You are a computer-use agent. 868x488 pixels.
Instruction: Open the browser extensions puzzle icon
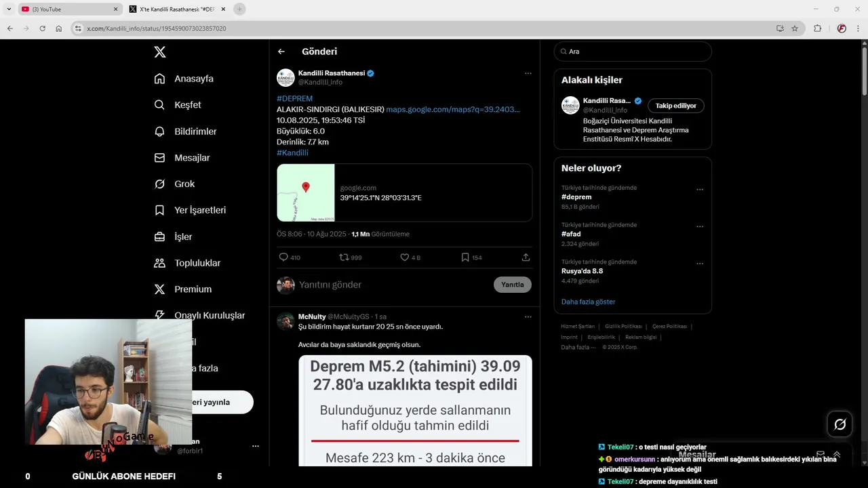(x=817, y=28)
